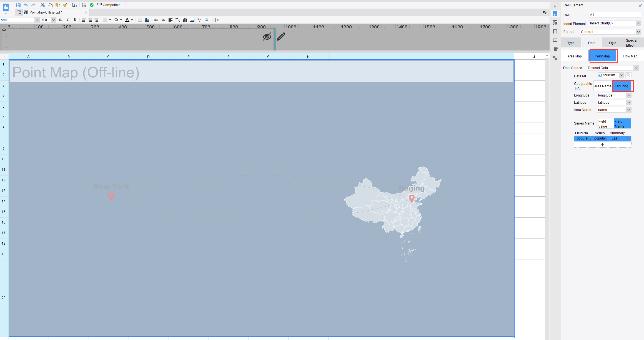Click the Compatible button in the toolbar
Image resolution: width=644 pixels, height=340 pixels.
(110, 5)
